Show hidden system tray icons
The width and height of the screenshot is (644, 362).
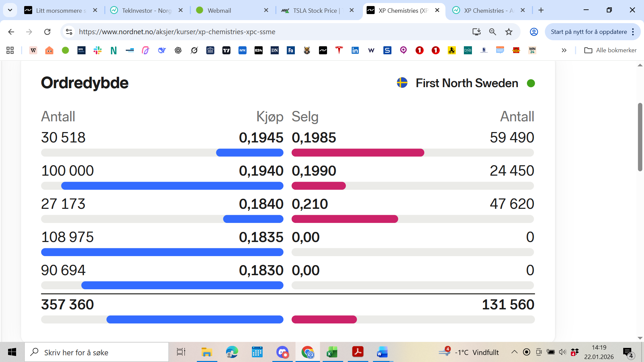[514, 352]
